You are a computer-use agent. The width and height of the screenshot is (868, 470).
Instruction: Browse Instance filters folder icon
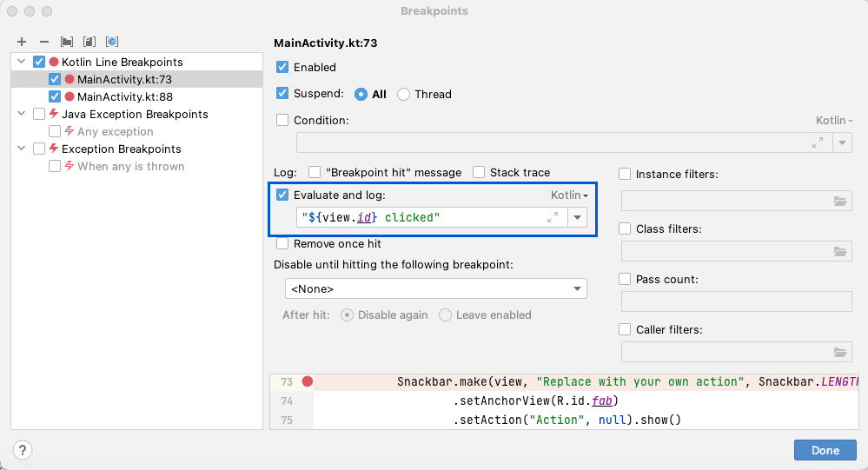pos(840,201)
